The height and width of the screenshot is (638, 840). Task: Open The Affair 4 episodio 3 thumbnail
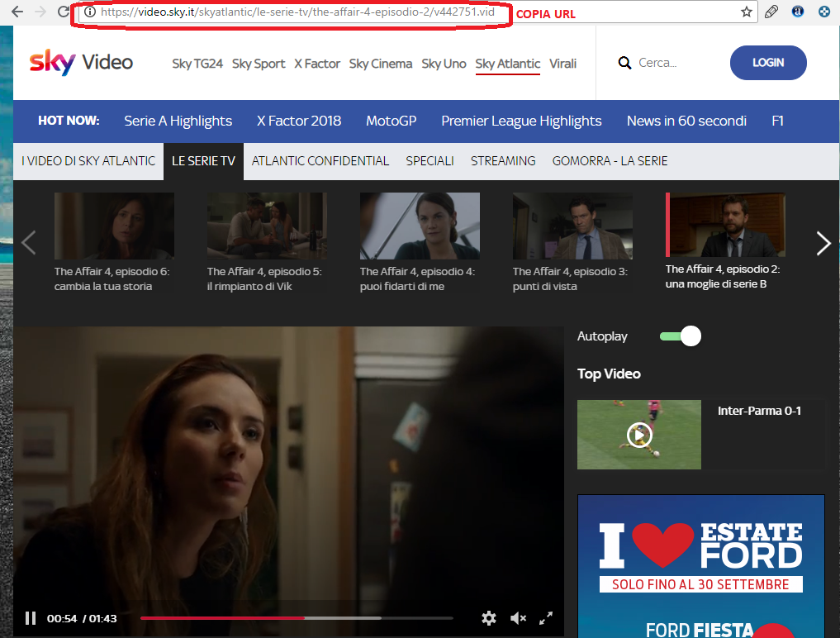pos(572,226)
